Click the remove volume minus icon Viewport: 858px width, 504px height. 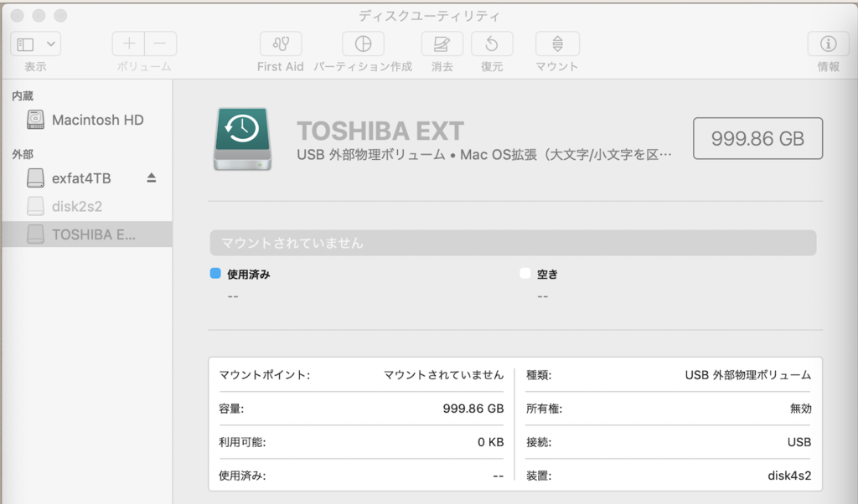(x=160, y=44)
